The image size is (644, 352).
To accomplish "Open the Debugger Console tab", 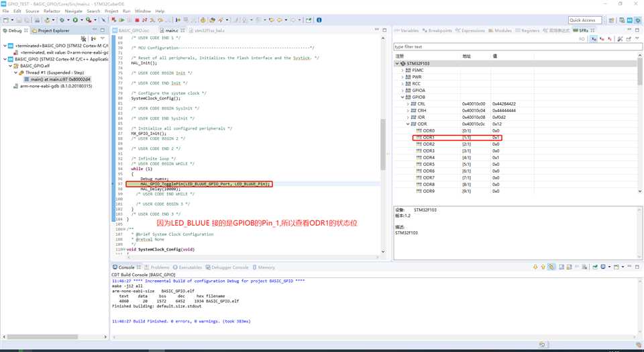I will [x=227, y=267].
